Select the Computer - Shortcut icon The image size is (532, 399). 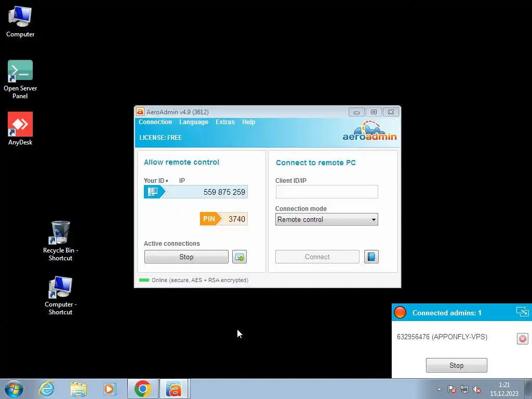pos(60,296)
